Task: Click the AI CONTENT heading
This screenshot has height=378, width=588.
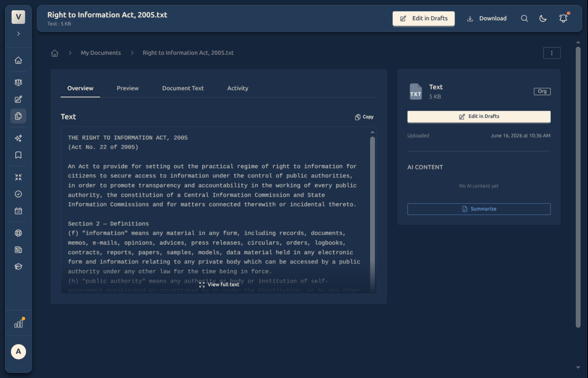Action: coord(425,167)
